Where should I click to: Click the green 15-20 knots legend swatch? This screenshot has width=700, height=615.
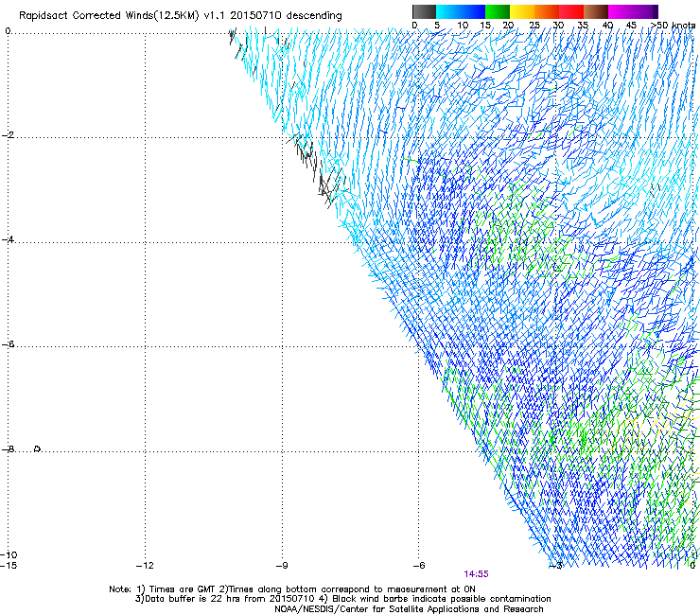pyautogui.click(x=498, y=11)
